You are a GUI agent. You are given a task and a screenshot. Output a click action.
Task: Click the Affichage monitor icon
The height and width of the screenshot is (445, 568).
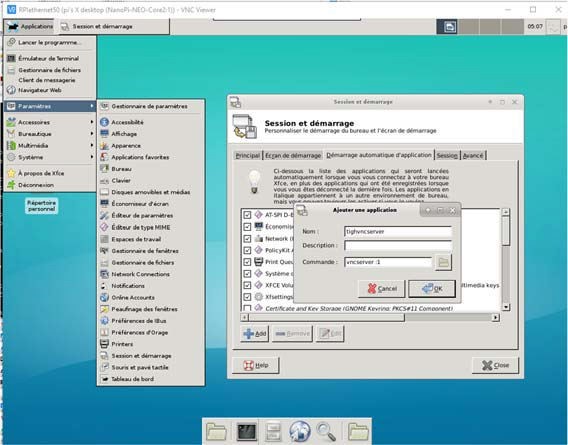pyautogui.click(x=104, y=134)
